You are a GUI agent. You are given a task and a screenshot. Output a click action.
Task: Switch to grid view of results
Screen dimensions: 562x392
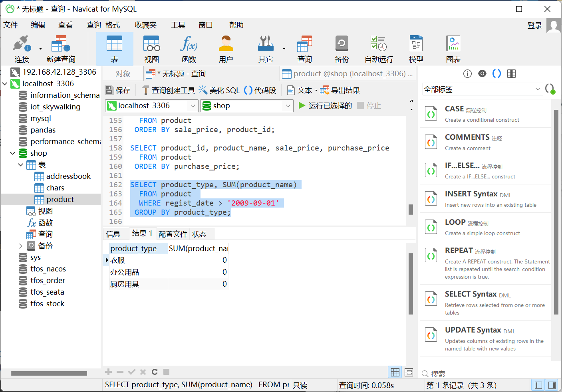click(395, 372)
